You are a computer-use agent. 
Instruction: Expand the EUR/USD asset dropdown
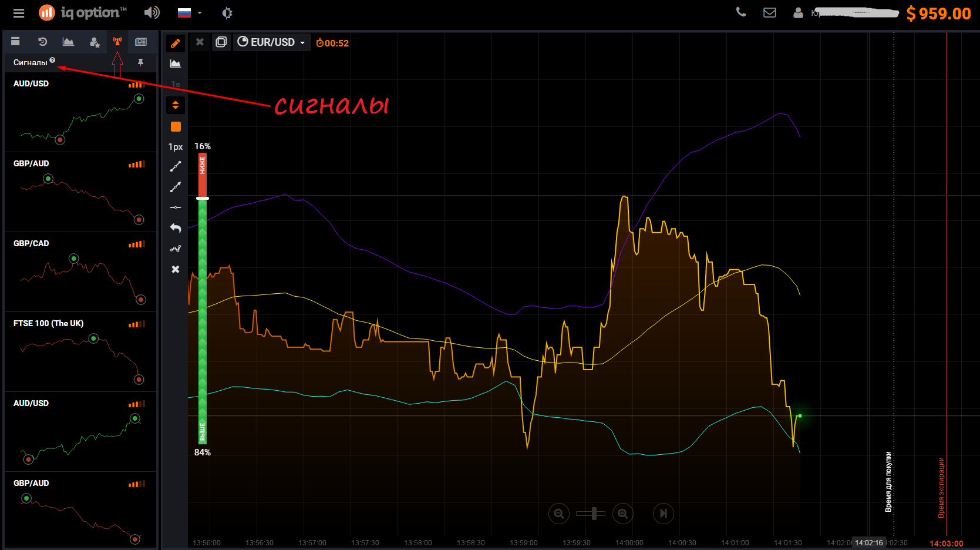click(272, 42)
